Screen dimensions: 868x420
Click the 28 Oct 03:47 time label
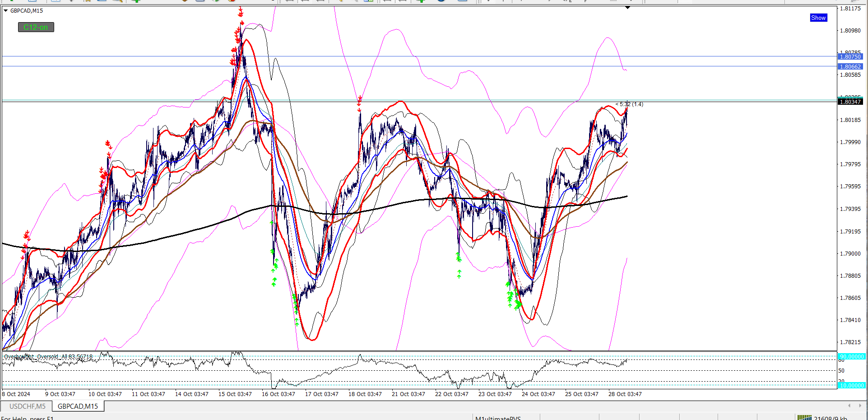[625, 394]
